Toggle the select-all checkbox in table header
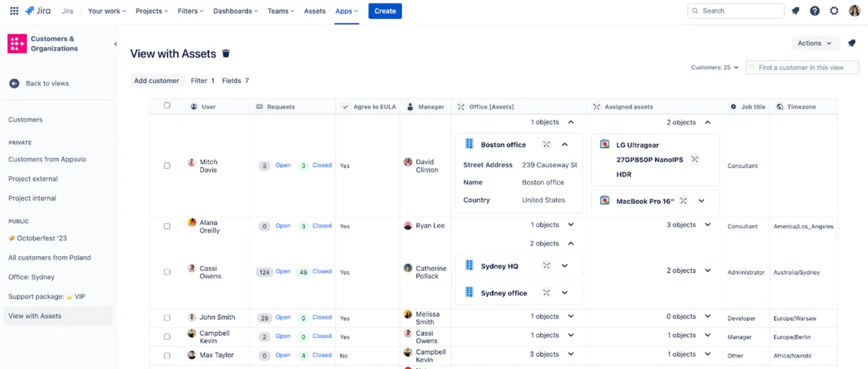 pos(167,106)
